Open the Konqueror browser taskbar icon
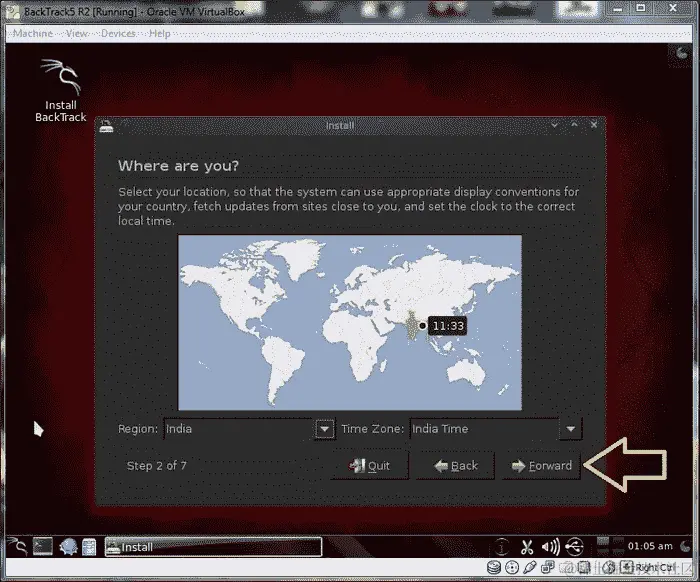 [x=68, y=547]
